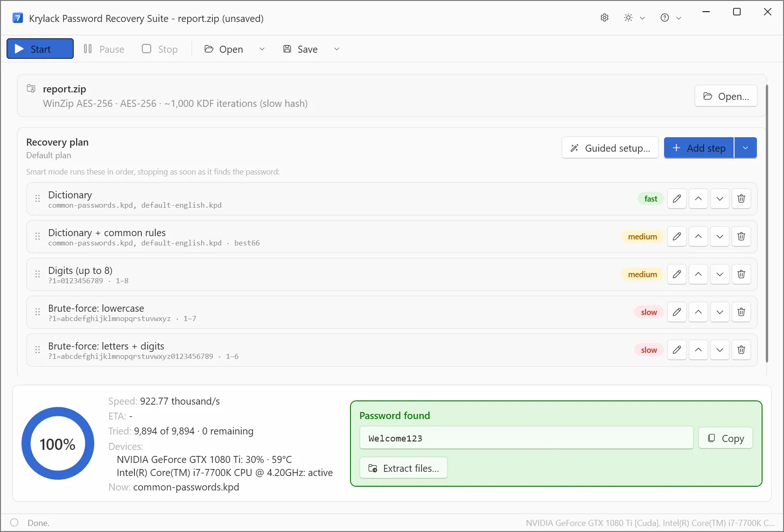Viewport: 784px width, 532px height.
Task: Click the recovery plan scrollbar
Action: coord(767,223)
